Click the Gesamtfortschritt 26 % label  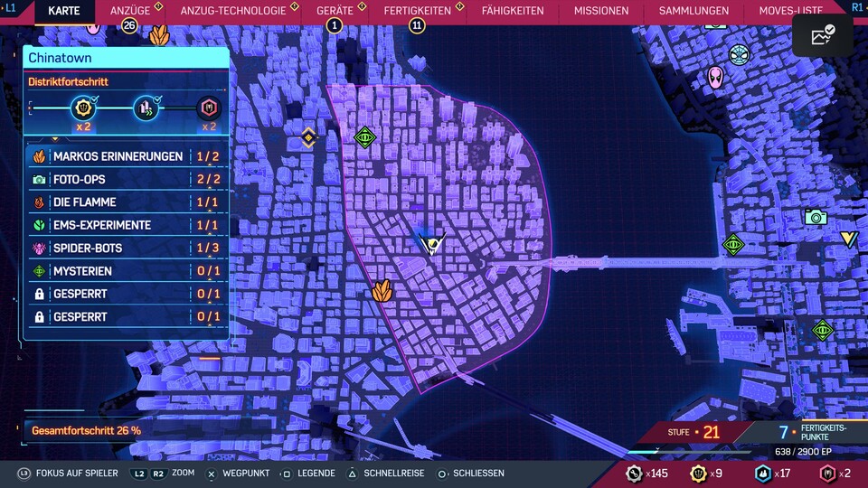coord(87,430)
